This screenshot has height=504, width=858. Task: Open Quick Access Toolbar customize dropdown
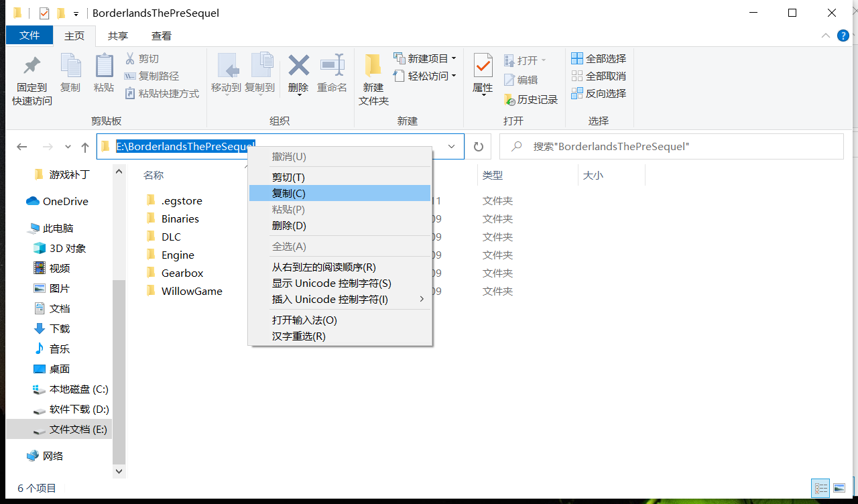click(x=76, y=13)
